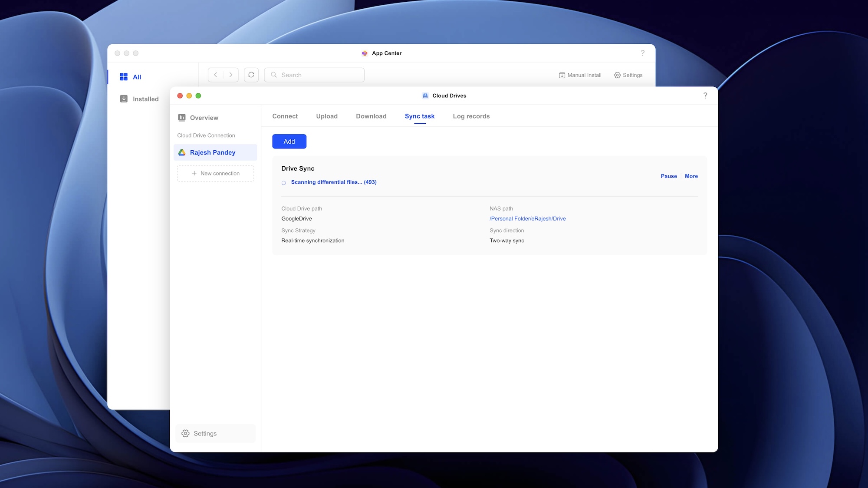View Installed apps in App Center sidebar
Viewport: 868px width, 488px height.
click(x=145, y=99)
